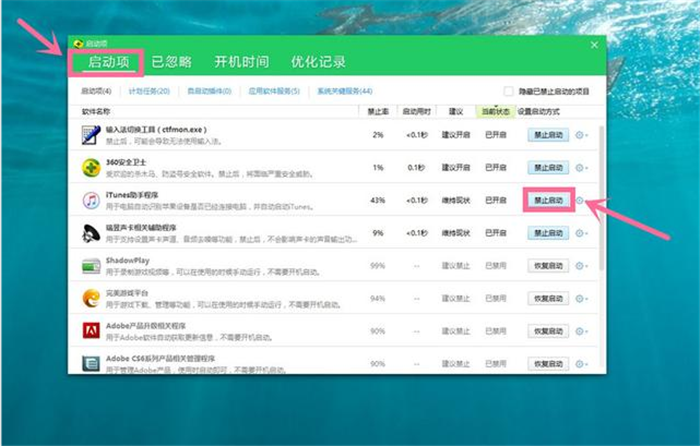
Task: Select the ShadowPlay row title
Action: (x=128, y=260)
